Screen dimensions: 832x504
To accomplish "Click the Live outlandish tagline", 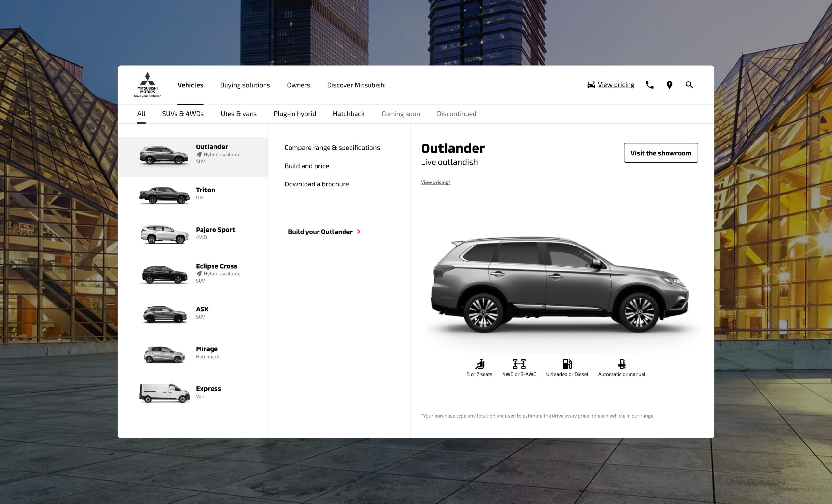I will click(x=449, y=162).
